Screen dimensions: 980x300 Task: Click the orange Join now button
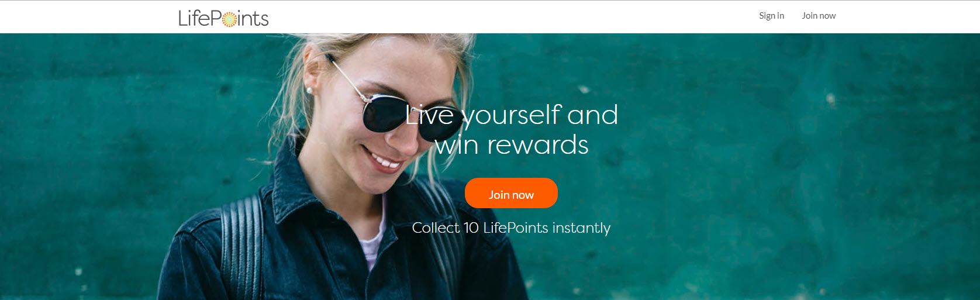511,193
